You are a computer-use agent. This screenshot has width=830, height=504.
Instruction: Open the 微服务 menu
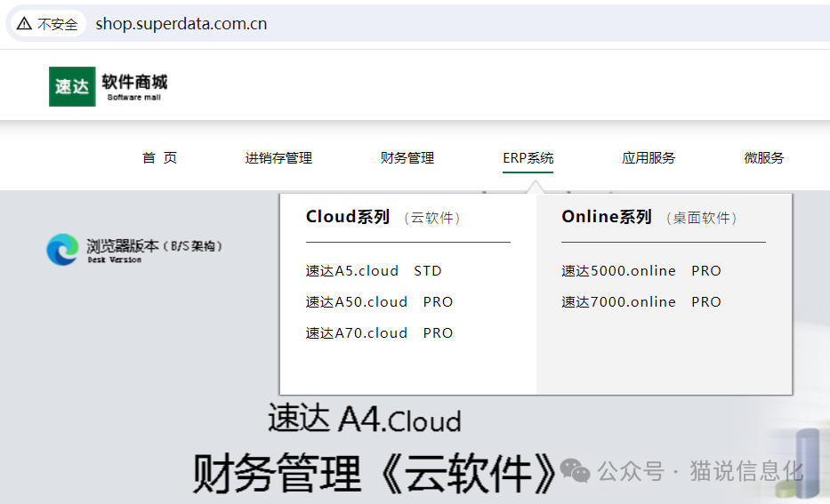(763, 157)
